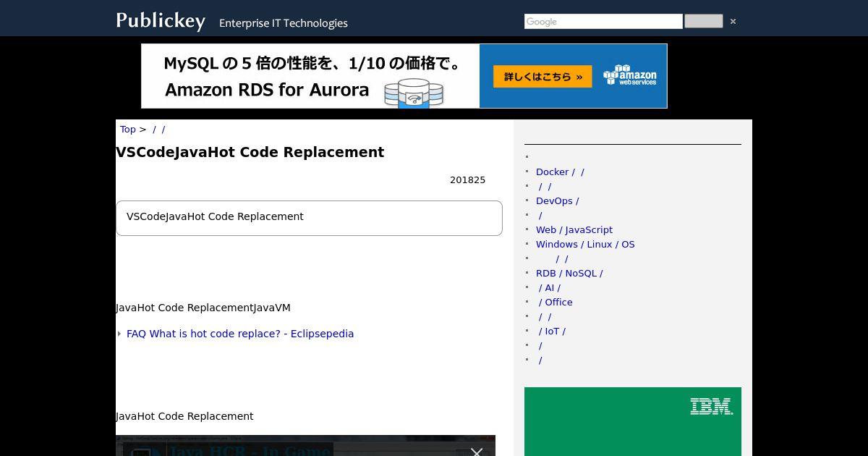Image resolution: width=868 pixels, height=456 pixels.
Task: Click the amazon web services logo
Action: [630, 75]
